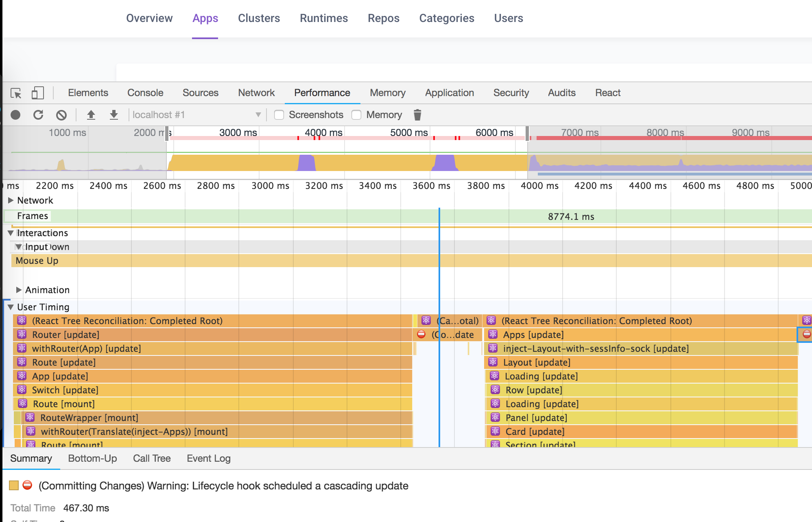Viewport: 812px width, 522px height.
Task: Clear the recording with the block icon
Action: click(61, 115)
